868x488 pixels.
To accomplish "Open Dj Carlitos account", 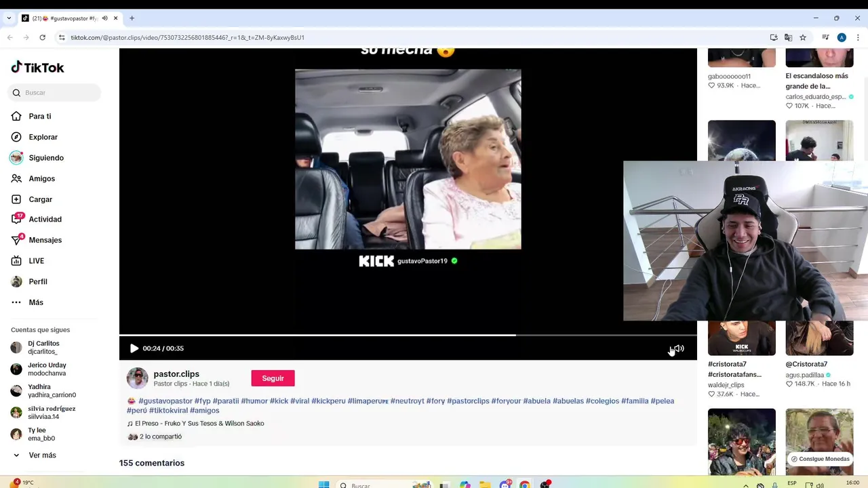I will pyautogui.click(x=43, y=348).
